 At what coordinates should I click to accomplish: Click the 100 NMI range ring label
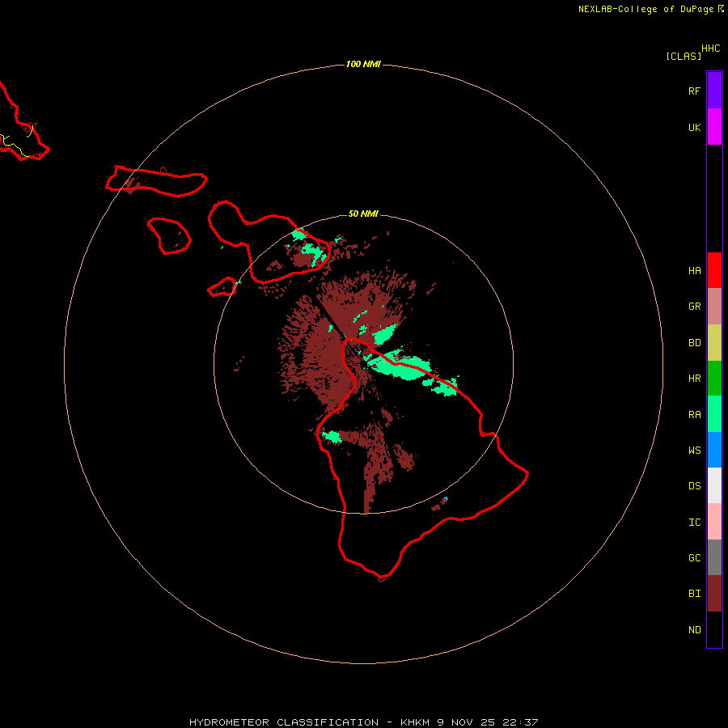click(x=363, y=64)
